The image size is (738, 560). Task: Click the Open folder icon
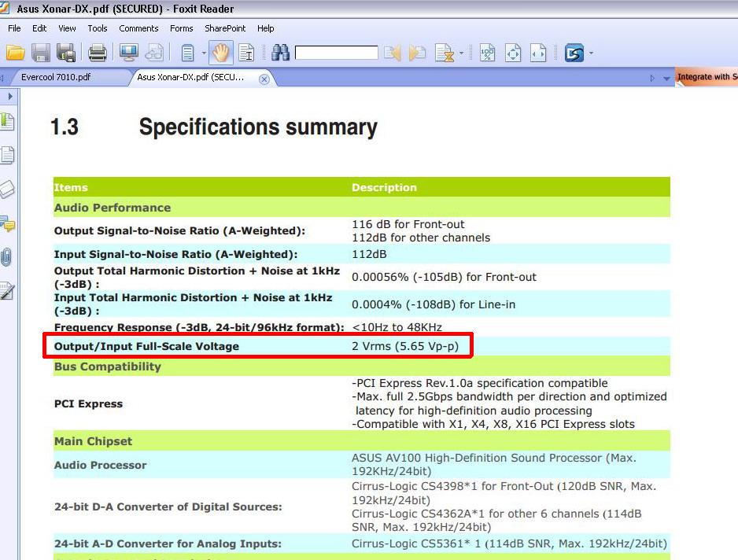click(x=15, y=53)
